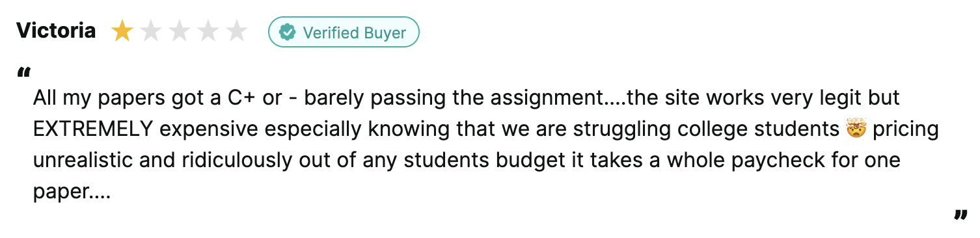This screenshot has height=238, width=980.
Task: Click the second gray star
Action: click(151, 31)
